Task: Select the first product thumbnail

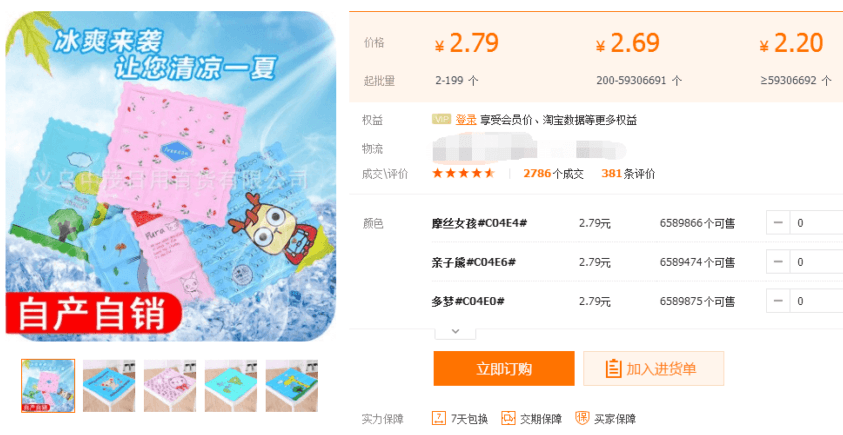Action: click(x=48, y=386)
